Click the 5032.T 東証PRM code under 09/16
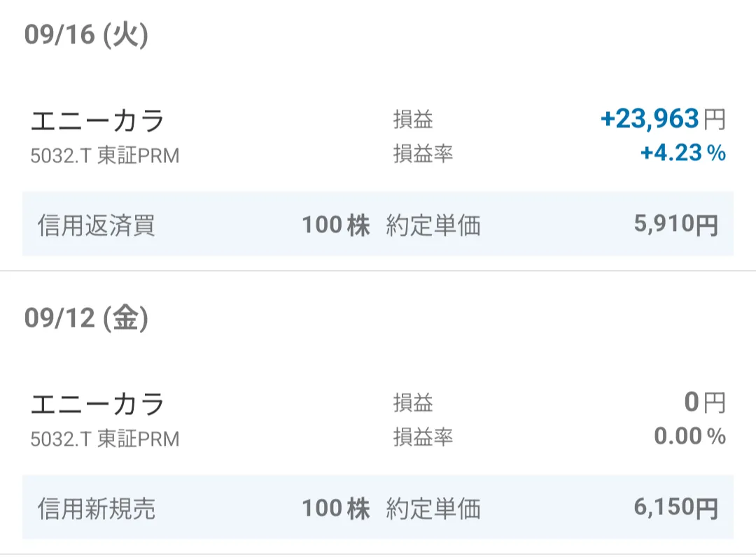The height and width of the screenshot is (557, 756). click(105, 155)
